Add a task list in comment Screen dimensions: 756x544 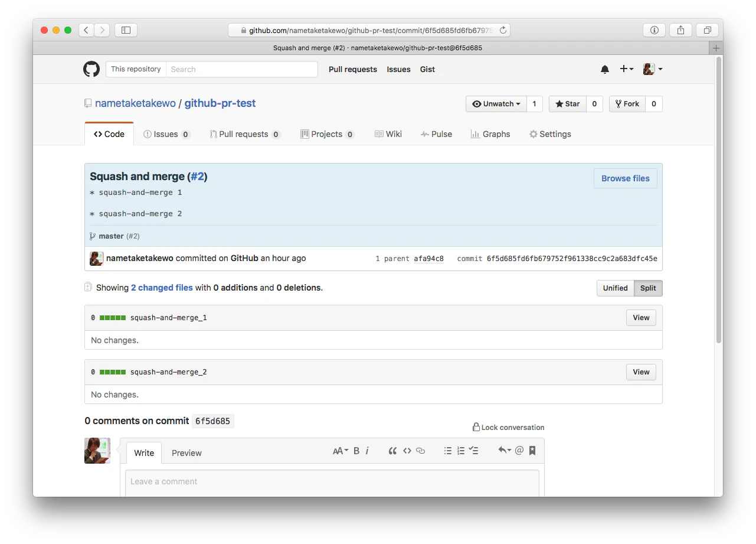[473, 451]
